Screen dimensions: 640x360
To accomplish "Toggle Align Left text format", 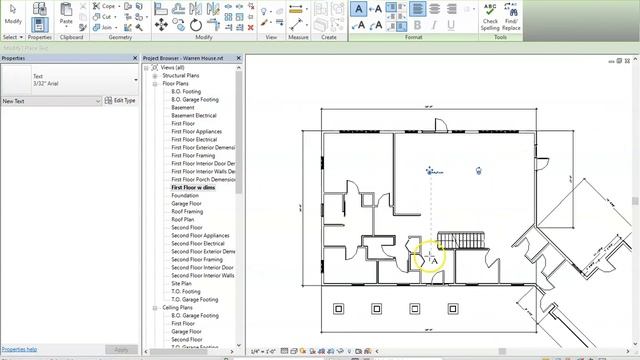I will pyautogui.click(x=417, y=9).
